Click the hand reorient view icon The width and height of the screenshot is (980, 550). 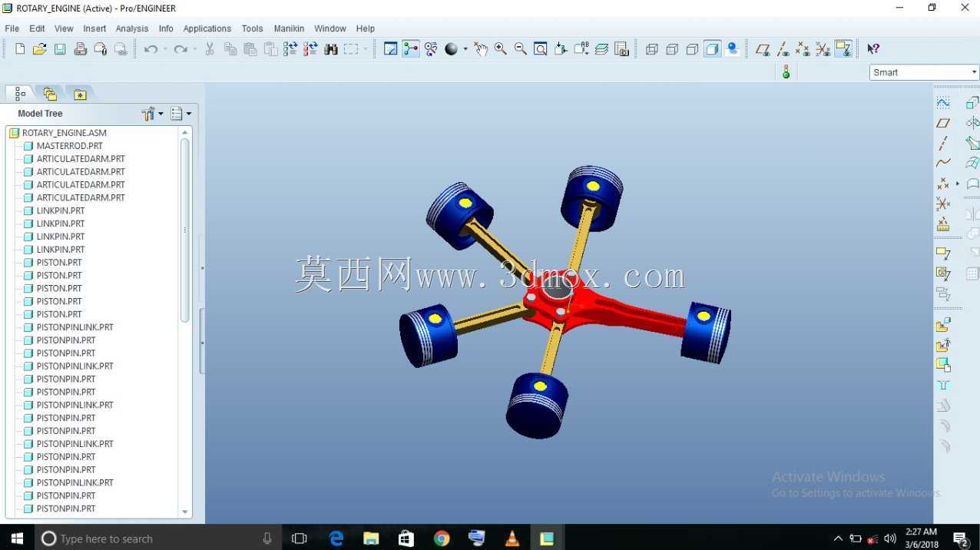point(481,49)
